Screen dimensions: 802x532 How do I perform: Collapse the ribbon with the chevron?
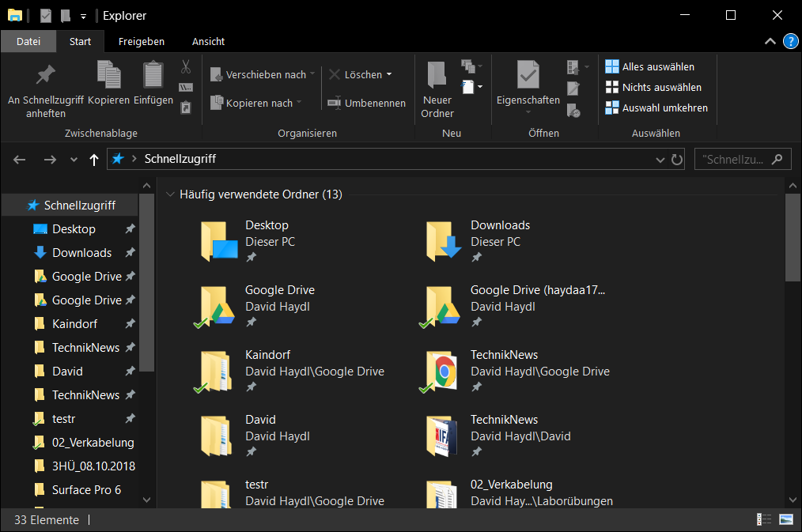tap(770, 41)
